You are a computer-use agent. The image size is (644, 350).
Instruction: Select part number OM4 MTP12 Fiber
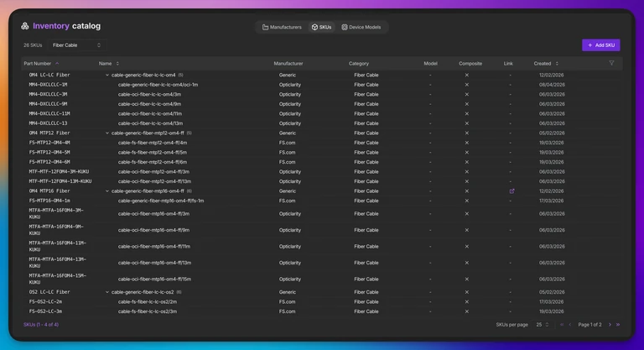coord(49,133)
